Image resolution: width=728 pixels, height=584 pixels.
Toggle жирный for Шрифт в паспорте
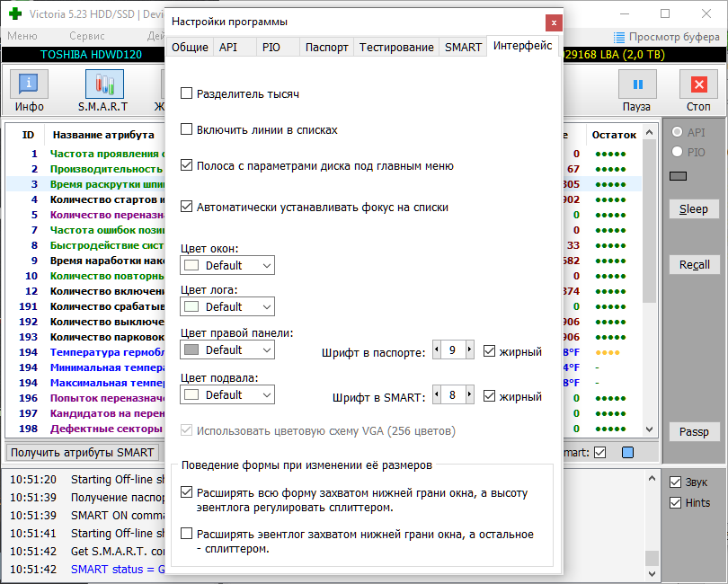pyautogui.click(x=489, y=351)
